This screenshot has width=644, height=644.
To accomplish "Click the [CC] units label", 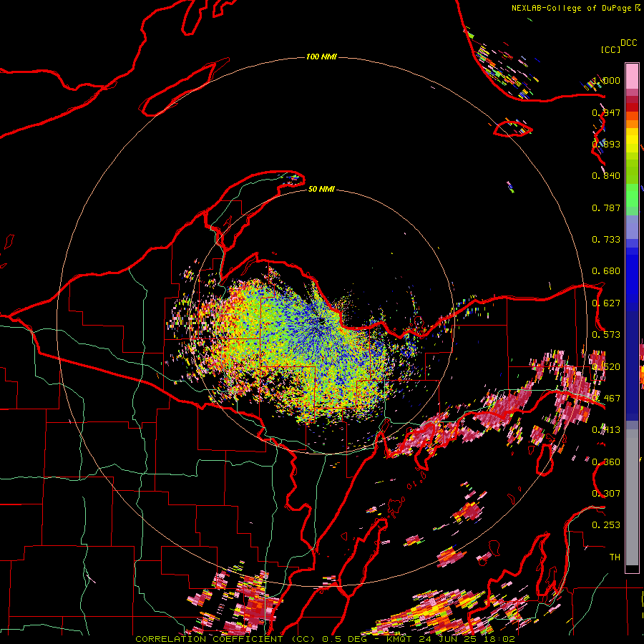I will (611, 49).
